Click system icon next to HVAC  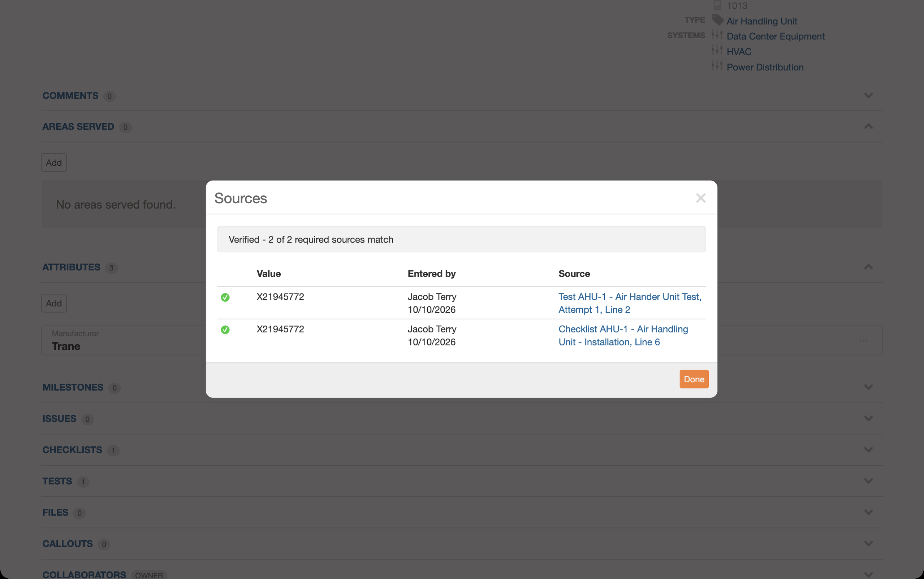[717, 50]
